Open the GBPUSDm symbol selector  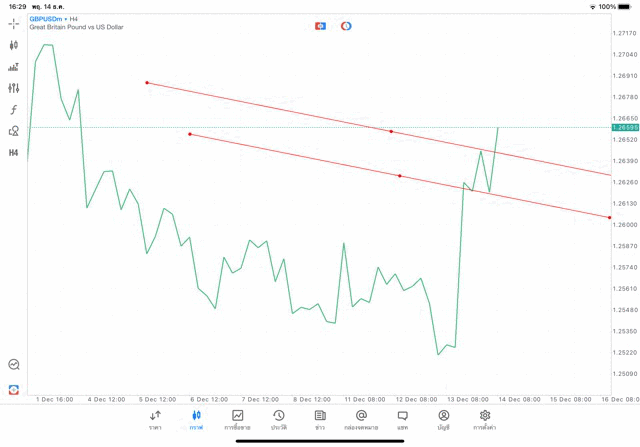point(47,19)
